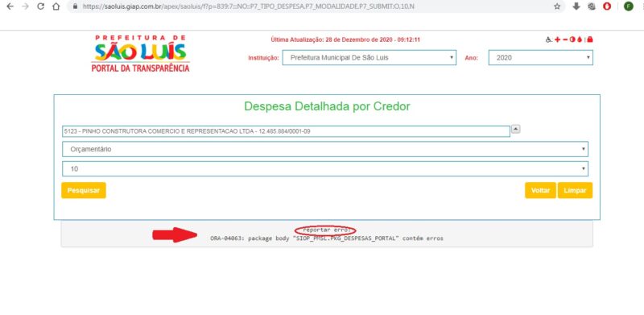Open the Instituição dropdown
The image size is (644, 315).
pyautogui.click(x=369, y=57)
